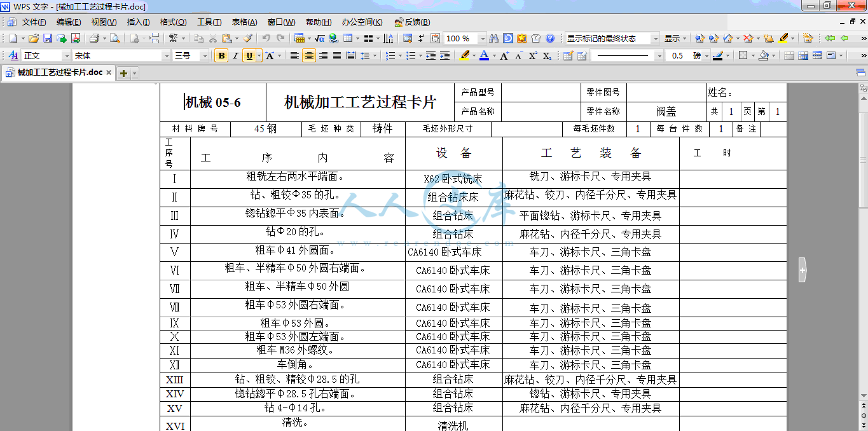
Task: Export to PDF using the toolbar icon
Action: tap(76, 39)
